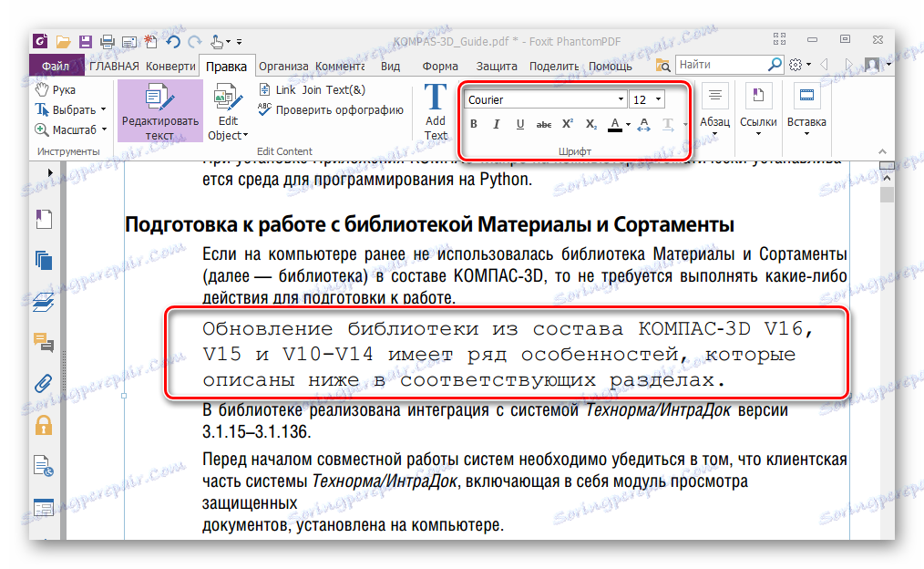Open font color dropdown arrow
This screenshot has height=569, width=924.
628,124
